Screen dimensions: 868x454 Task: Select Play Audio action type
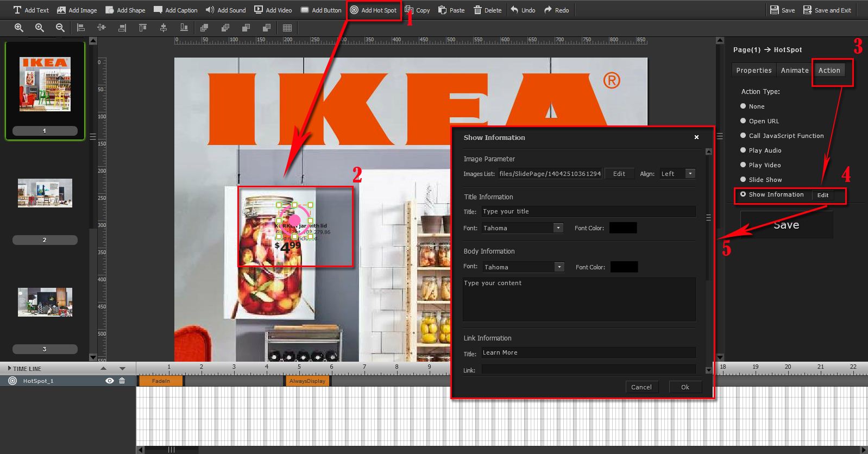pos(760,150)
